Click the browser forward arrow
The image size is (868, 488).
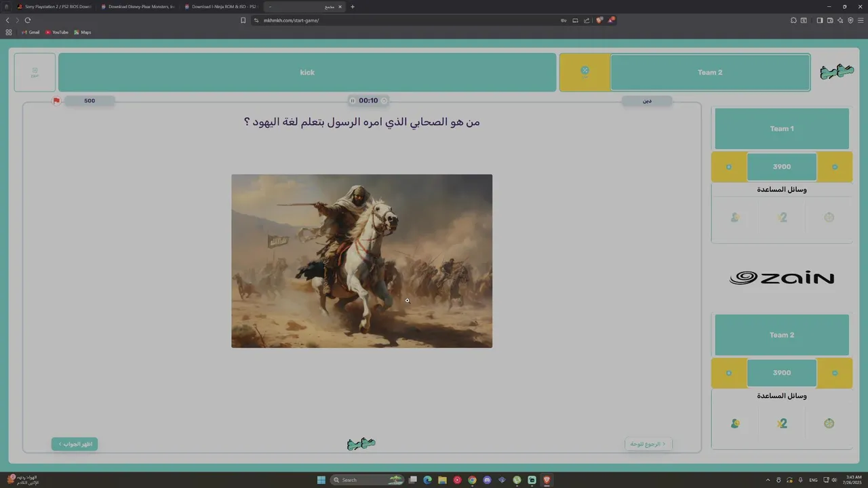point(18,20)
